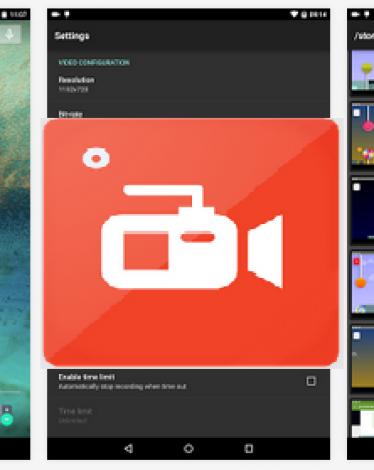
Task: Open the green-bar video thumbnail at bottom
Action: click(363, 419)
